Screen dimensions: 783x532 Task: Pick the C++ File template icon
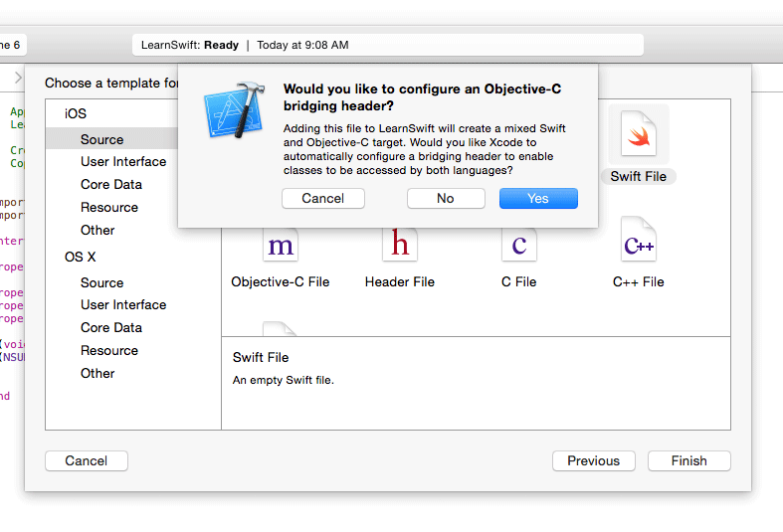[x=638, y=239]
